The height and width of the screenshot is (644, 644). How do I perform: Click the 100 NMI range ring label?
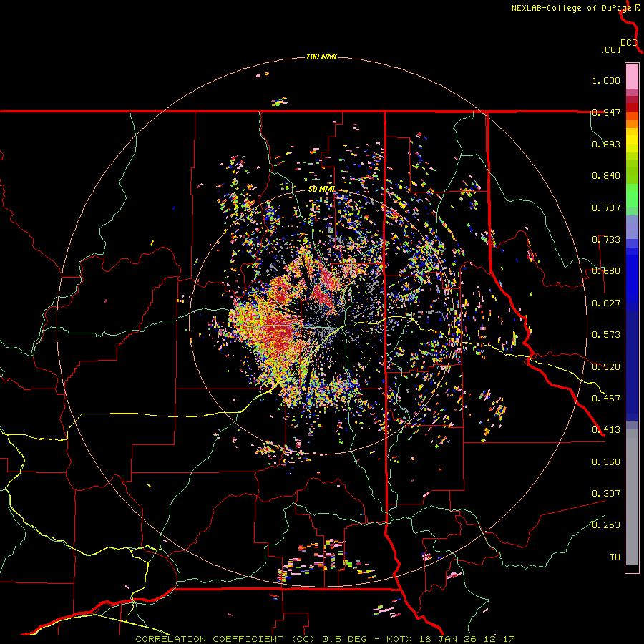(321, 57)
